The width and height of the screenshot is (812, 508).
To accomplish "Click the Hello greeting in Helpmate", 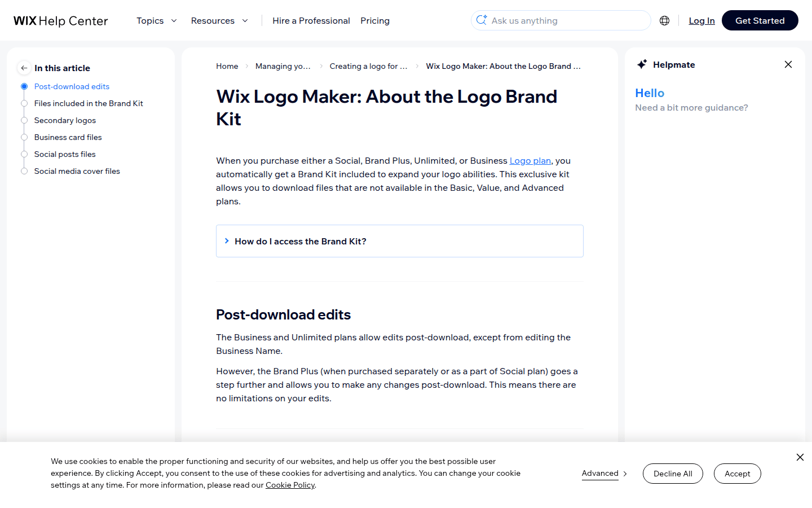I will [x=650, y=93].
